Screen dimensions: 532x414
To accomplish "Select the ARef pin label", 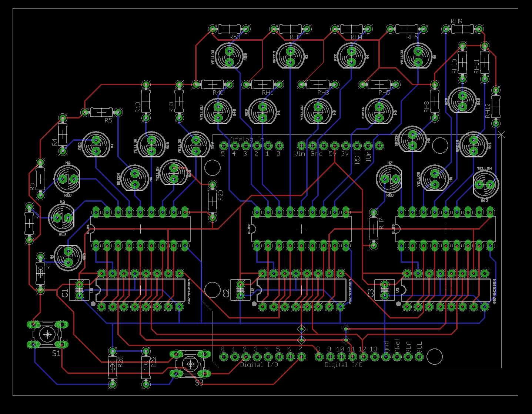I will click(397, 345).
